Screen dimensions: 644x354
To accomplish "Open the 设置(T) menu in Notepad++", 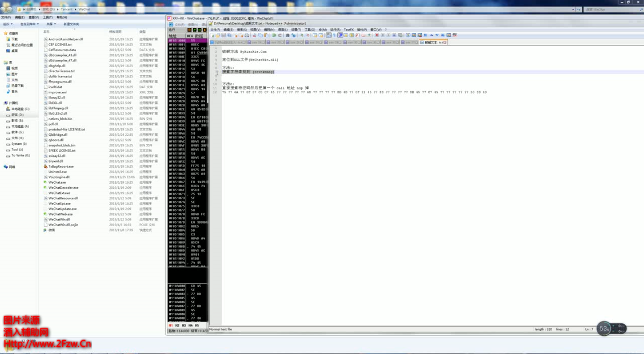I will (296, 30).
